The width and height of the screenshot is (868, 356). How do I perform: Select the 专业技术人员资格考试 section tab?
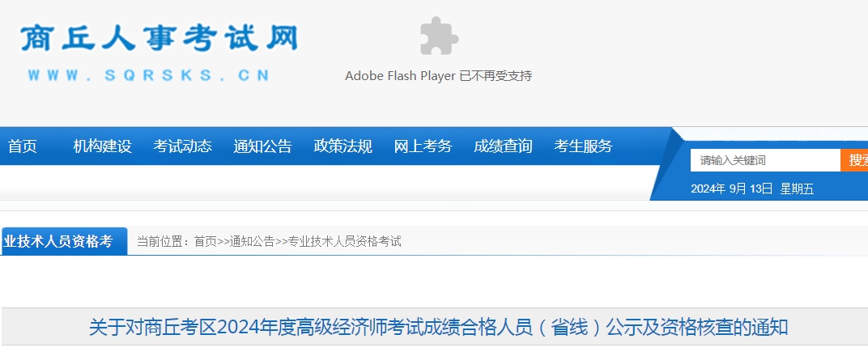[x=65, y=241]
